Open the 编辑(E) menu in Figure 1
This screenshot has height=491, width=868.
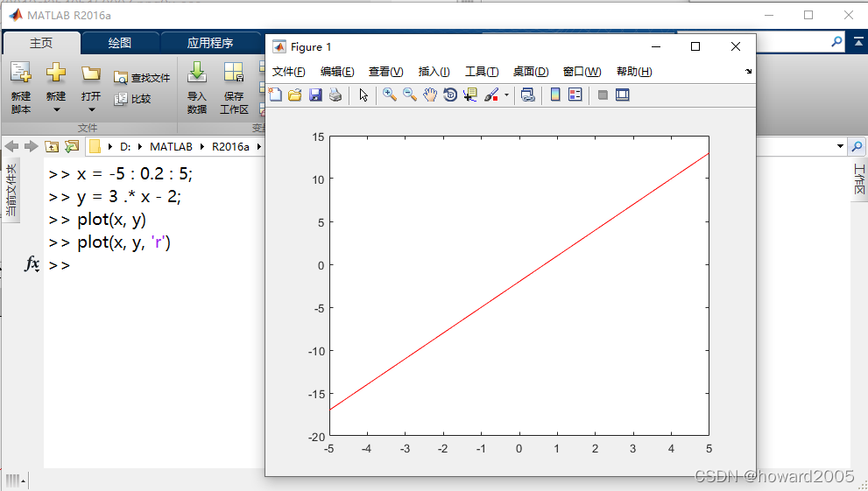click(337, 71)
